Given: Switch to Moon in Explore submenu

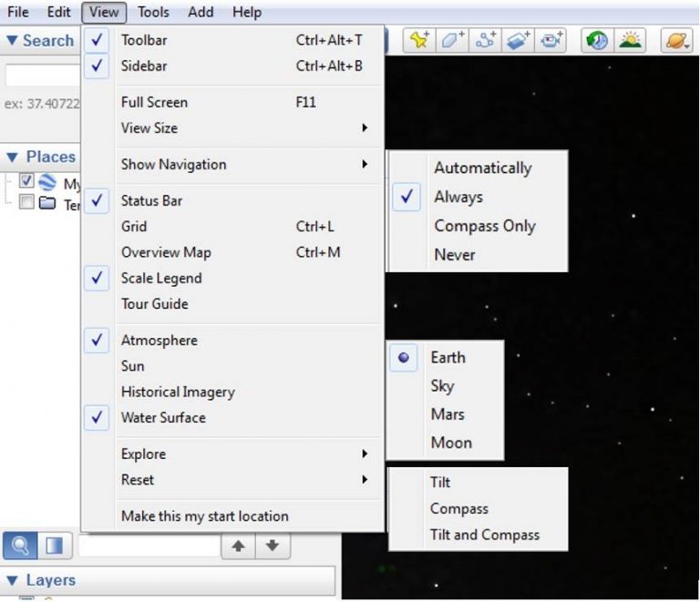Looking at the screenshot, I should click(445, 444).
